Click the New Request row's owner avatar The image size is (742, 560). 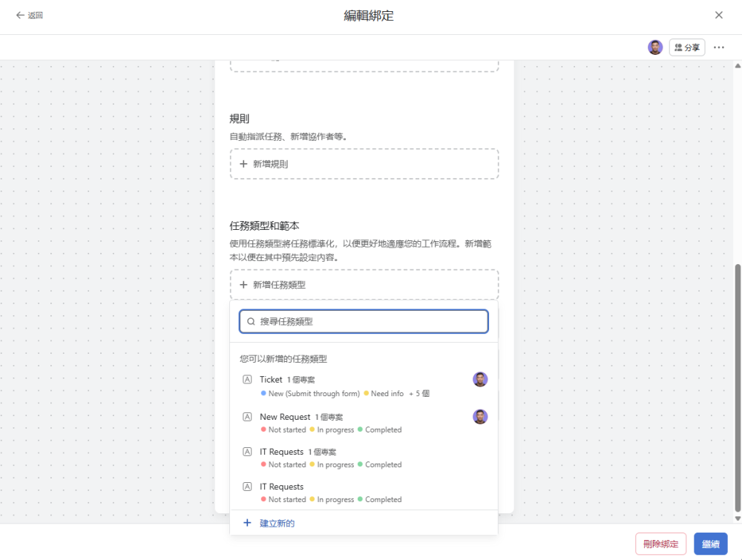(480, 417)
